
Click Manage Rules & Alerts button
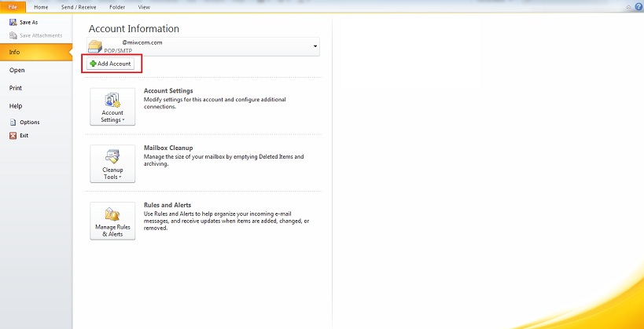point(112,221)
